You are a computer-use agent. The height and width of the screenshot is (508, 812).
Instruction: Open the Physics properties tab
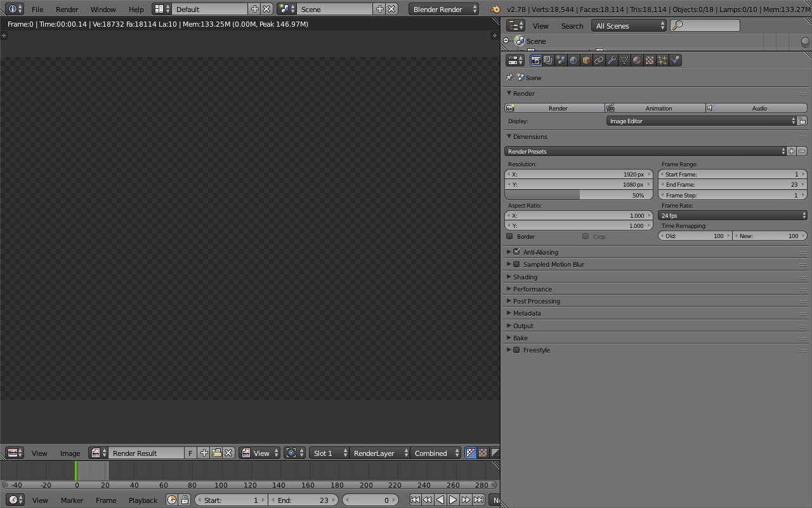(675, 60)
